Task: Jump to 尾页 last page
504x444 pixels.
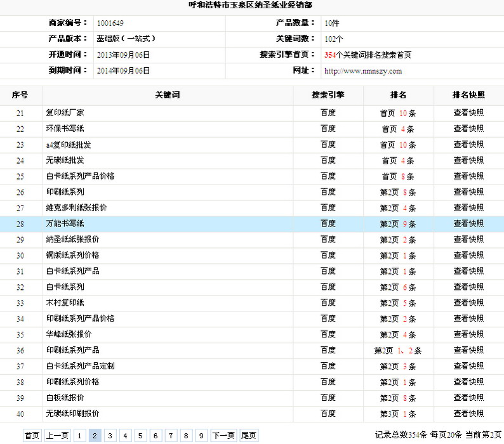Action: 249,435
